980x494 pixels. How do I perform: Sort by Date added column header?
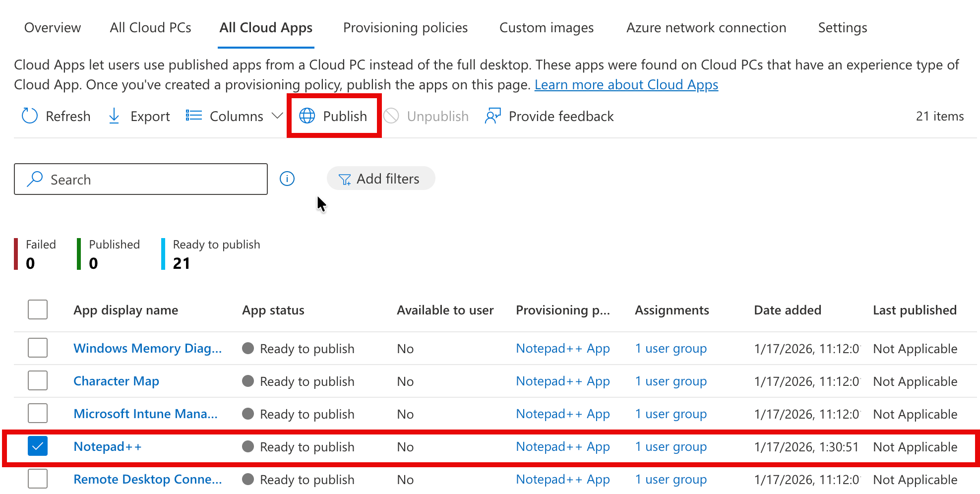tap(788, 310)
